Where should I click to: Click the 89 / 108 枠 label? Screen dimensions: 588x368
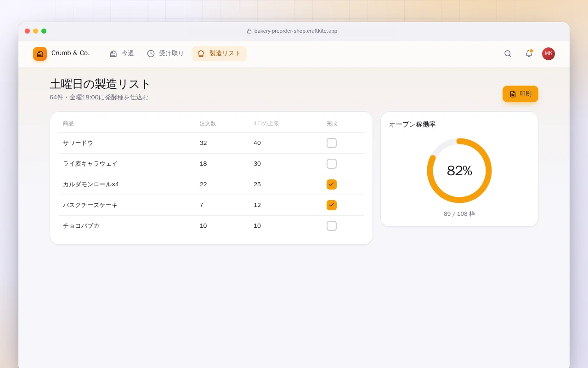click(459, 214)
